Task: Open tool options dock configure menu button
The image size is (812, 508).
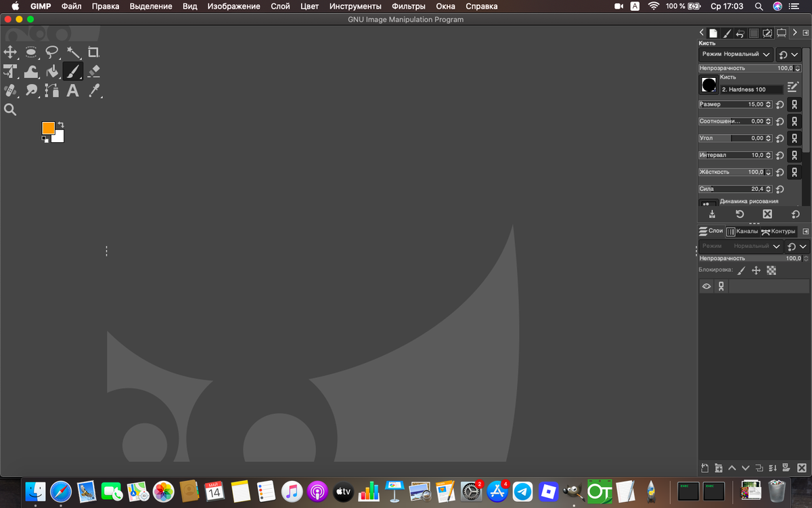Action: 805,33
